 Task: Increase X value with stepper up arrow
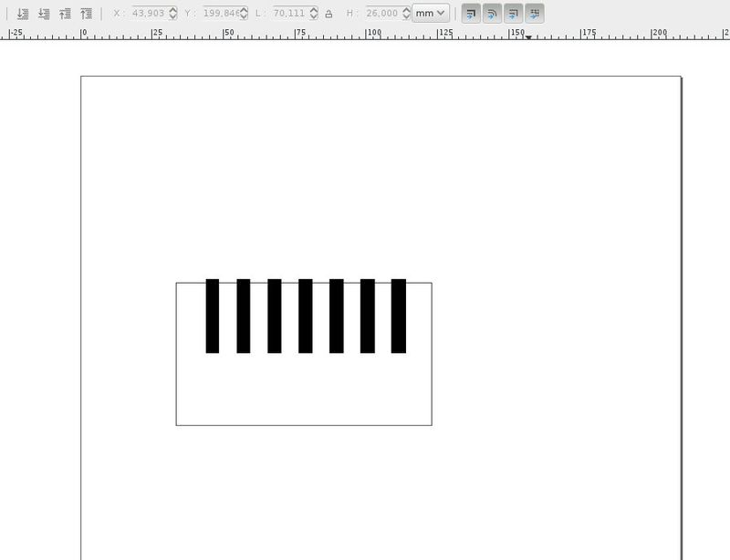point(172,10)
